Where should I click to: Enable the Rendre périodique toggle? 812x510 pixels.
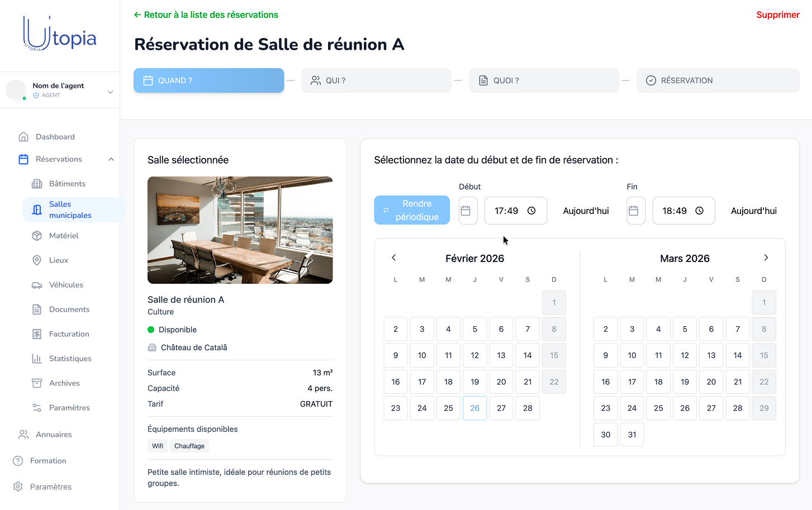pyautogui.click(x=412, y=210)
